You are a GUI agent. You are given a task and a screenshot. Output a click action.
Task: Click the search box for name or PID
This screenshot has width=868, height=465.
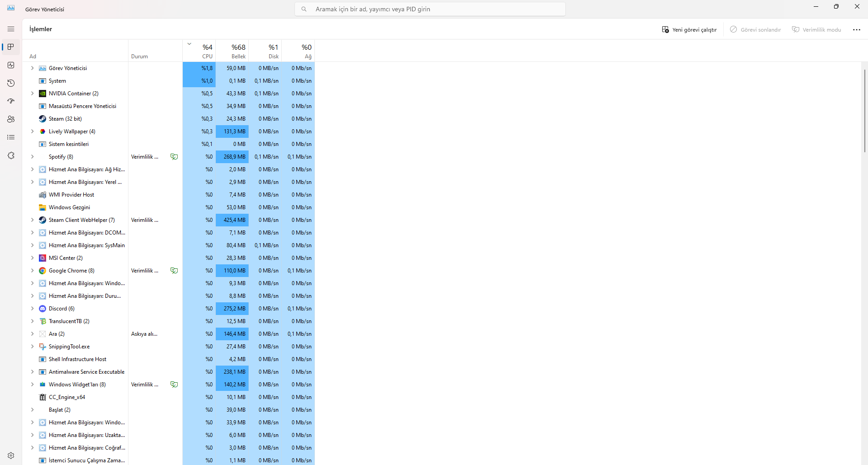coord(430,9)
